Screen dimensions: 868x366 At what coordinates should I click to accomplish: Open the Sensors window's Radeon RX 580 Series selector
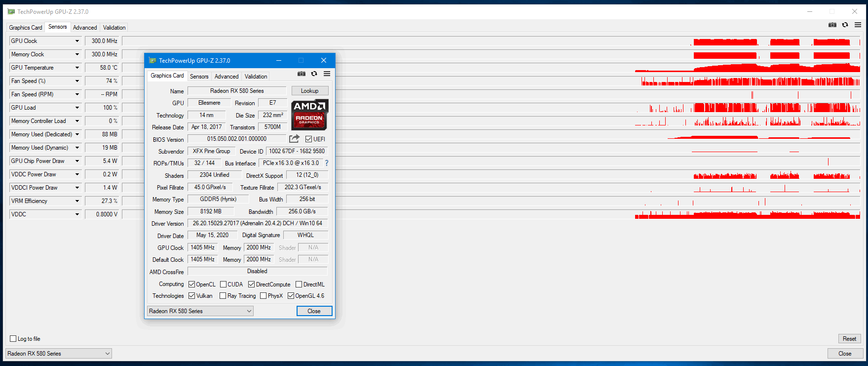(x=59, y=354)
